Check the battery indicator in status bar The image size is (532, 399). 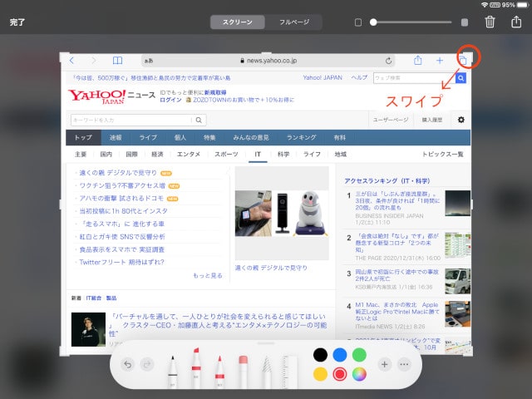tap(523, 5)
